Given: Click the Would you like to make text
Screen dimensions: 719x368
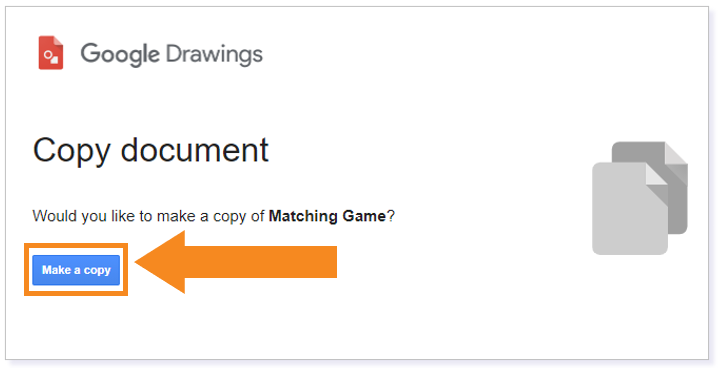Looking at the screenshot, I should click(x=115, y=215).
